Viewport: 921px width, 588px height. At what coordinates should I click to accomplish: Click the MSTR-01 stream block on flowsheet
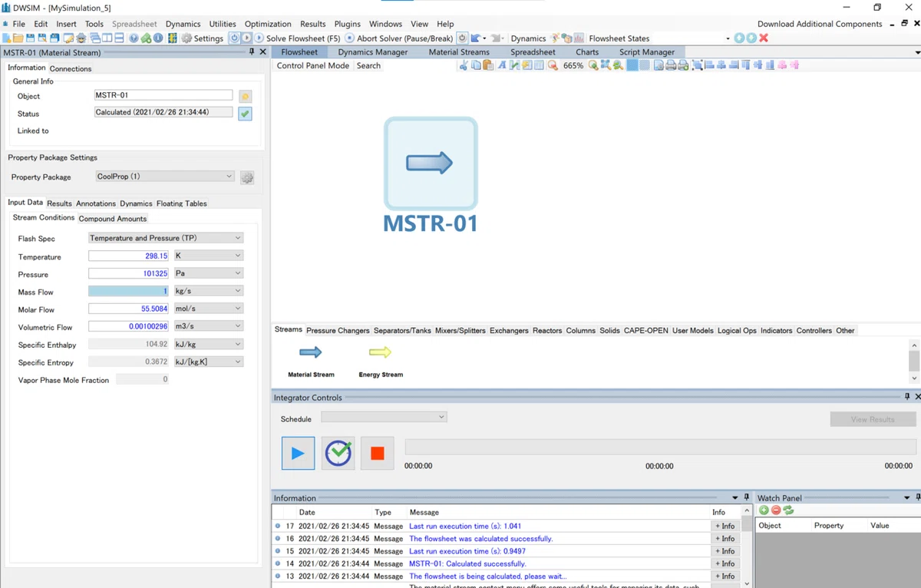point(431,164)
